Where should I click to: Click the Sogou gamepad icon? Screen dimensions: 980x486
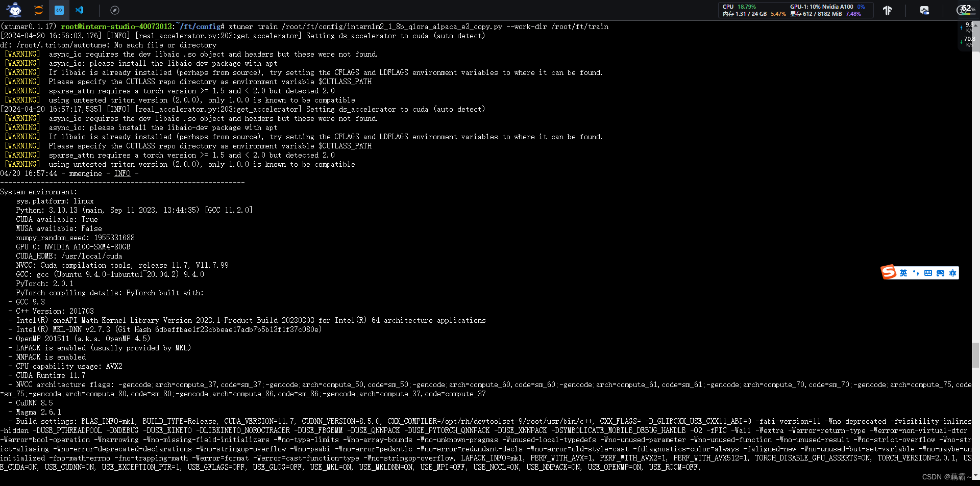click(940, 273)
